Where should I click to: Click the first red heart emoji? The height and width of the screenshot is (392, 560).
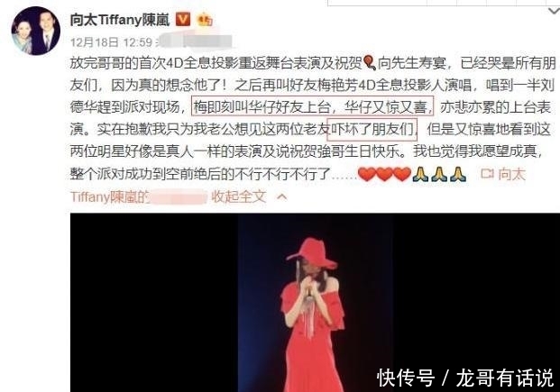(x=366, y=174)
